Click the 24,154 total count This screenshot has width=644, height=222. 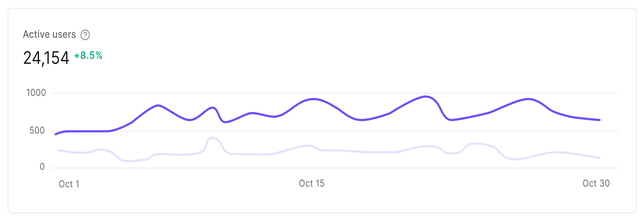[46, 58]
